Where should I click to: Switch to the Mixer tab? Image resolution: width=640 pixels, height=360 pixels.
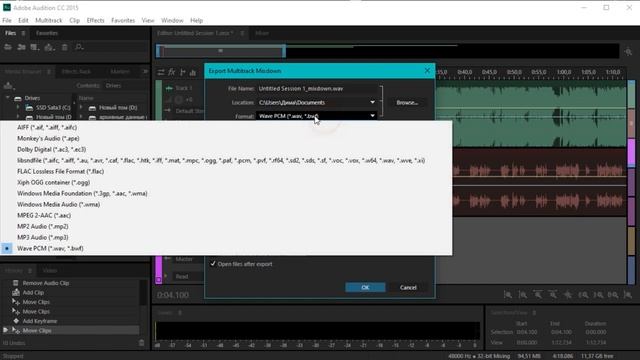(262, 33)
